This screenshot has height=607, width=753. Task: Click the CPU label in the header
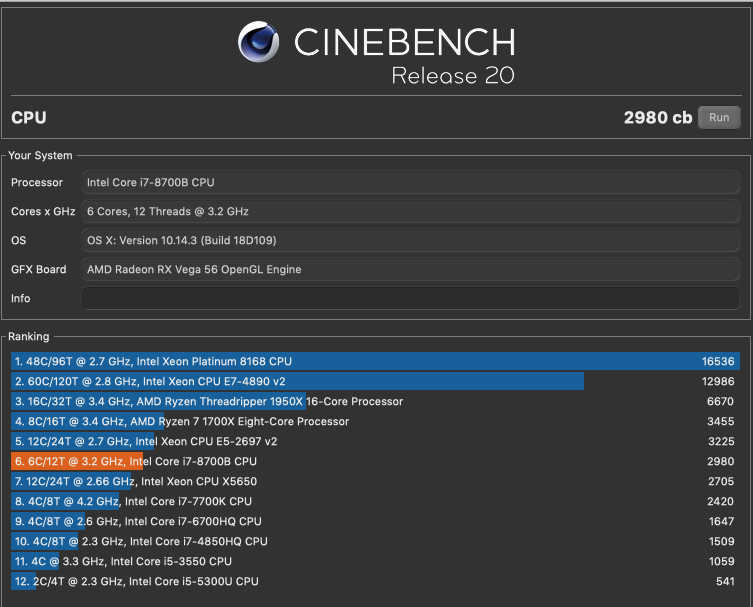[x=29, y=118]
